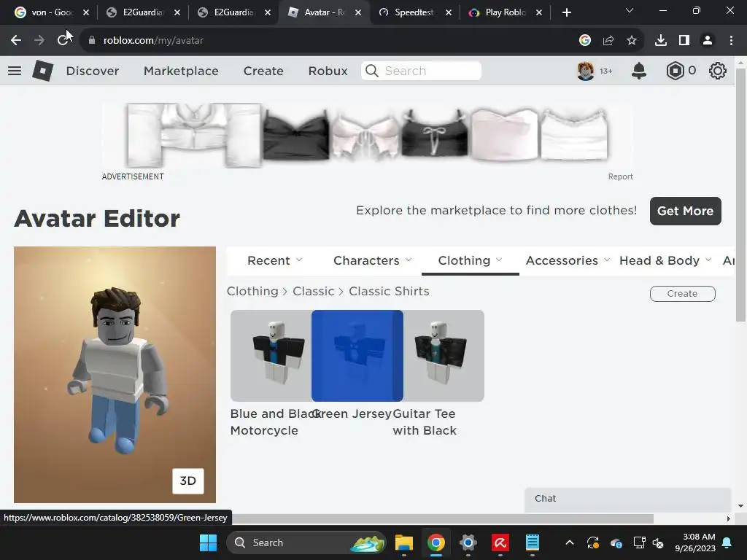Toggle avatar preview to 3D view
Screen dimensions: 747x560
coord(187,481)
